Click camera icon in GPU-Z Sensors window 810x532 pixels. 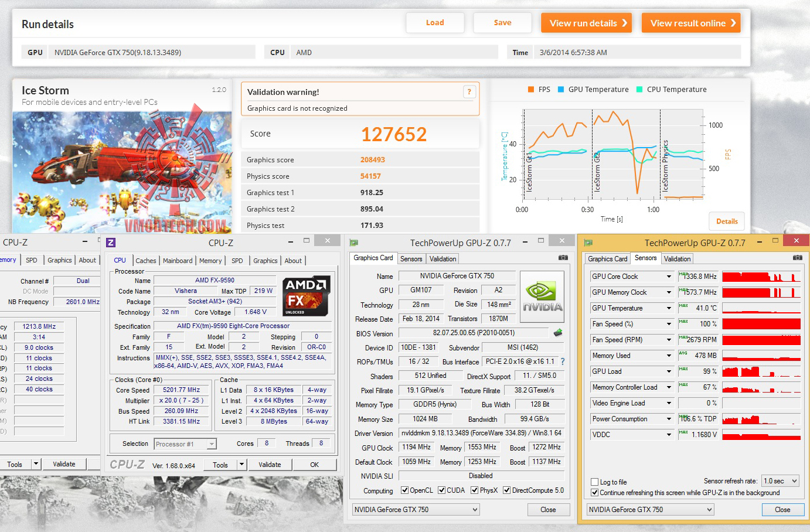click(798, 258)
